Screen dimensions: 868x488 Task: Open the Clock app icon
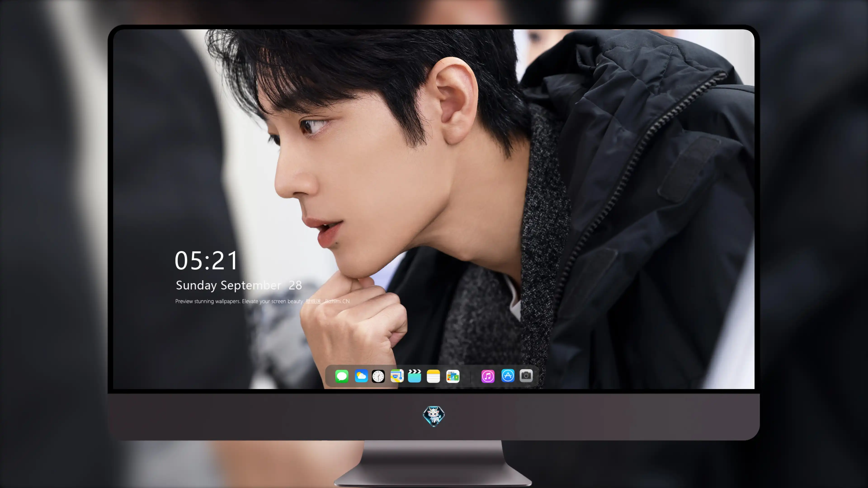pos(378,376)
